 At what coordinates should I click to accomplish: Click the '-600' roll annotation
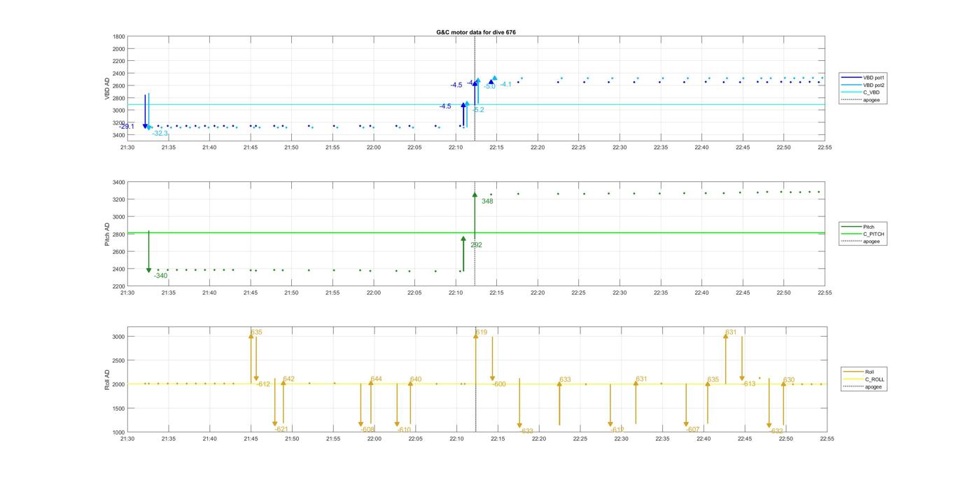[x=499, y=384]
